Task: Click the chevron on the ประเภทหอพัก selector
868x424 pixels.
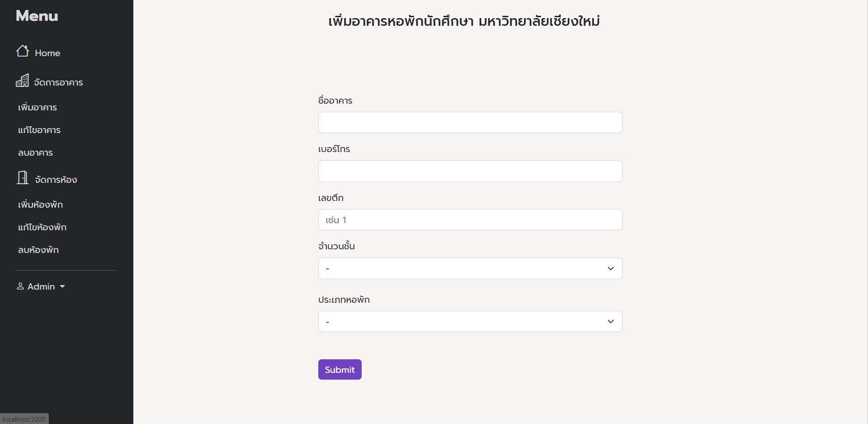Action: click(x=611, y=321)
